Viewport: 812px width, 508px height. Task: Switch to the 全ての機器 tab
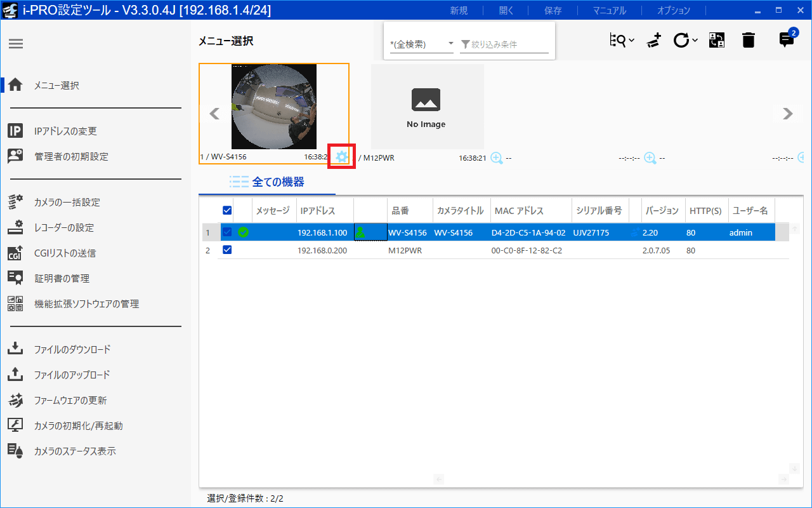[x=267, y=182]
